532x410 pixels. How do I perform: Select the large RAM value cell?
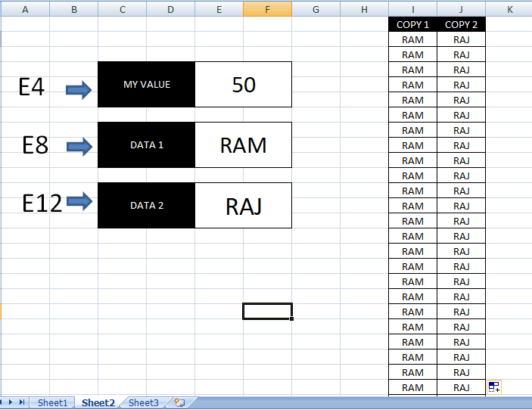(x=243, y=144)
